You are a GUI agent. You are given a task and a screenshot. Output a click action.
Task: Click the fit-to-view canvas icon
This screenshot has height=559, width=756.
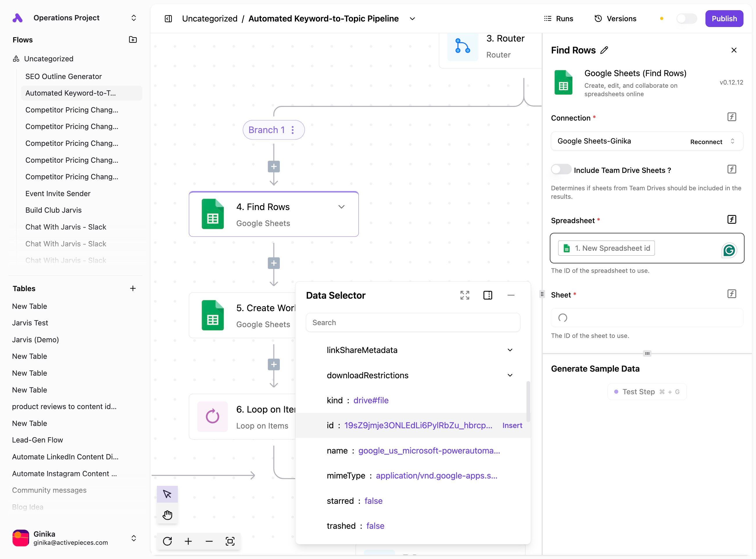tap(230, 541)
